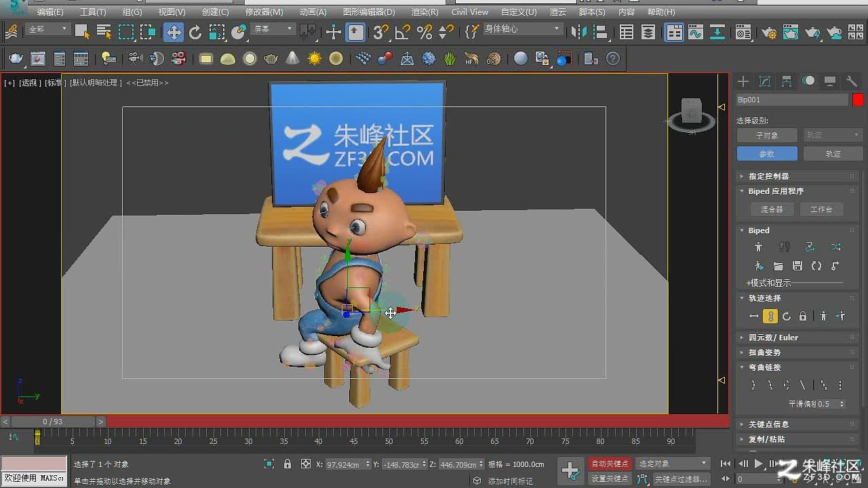868x488 pixels.
Task: Click the green grass icon
Action: tap(450, 59)
